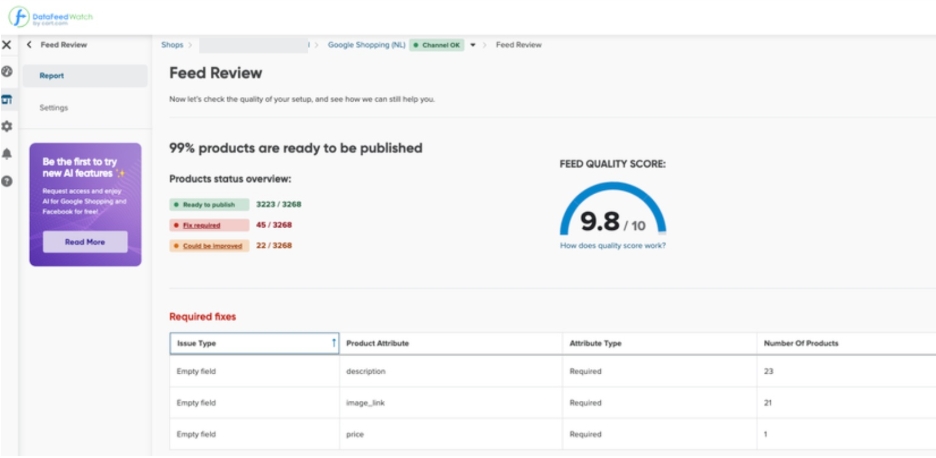Go back using Feed Review back arrow
The image size is (936, 458).
[x=29, y=45]
